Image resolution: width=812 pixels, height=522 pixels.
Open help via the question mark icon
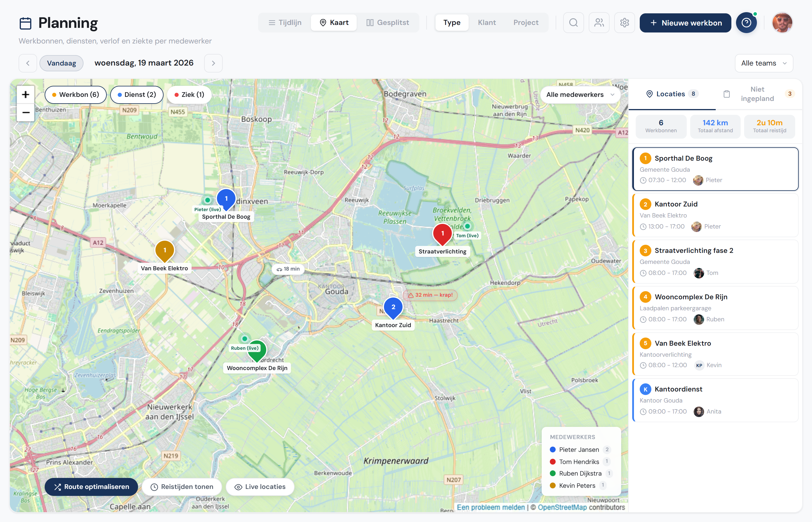(746, 22)
